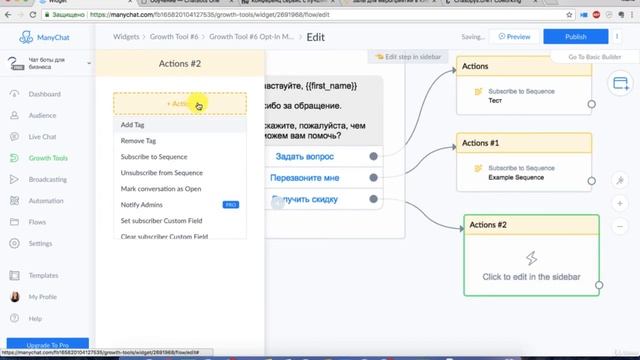Click connector dot of Получить скидку button
The image size is (640, 360).
point(373,199)
